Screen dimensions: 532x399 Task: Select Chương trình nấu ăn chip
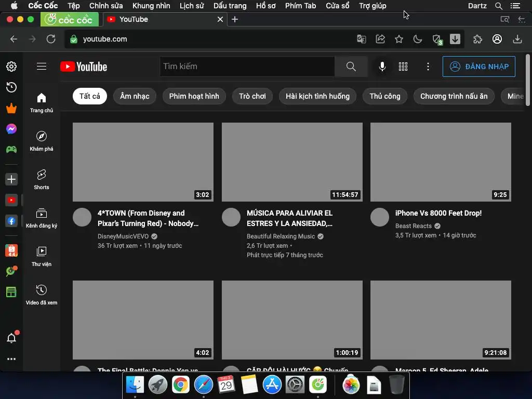tap(454, 96)
